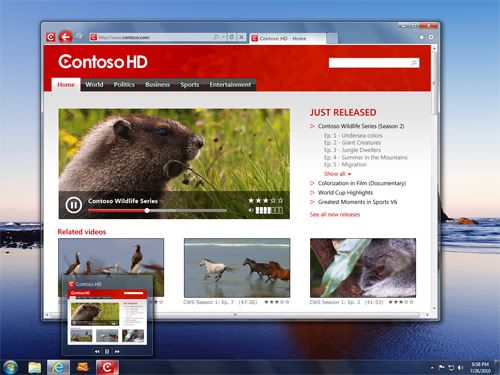
Task: Open Ep. 1 - Undersea colors
Action: click(353, 136)
